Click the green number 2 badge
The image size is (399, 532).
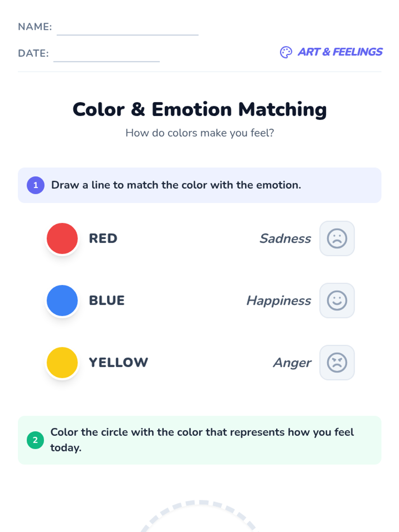click(x=36, y=440)
